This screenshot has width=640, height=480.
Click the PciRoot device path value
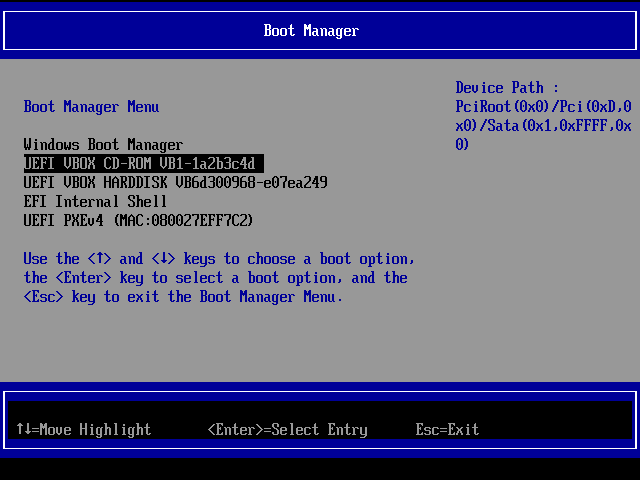tap(543, 125)
